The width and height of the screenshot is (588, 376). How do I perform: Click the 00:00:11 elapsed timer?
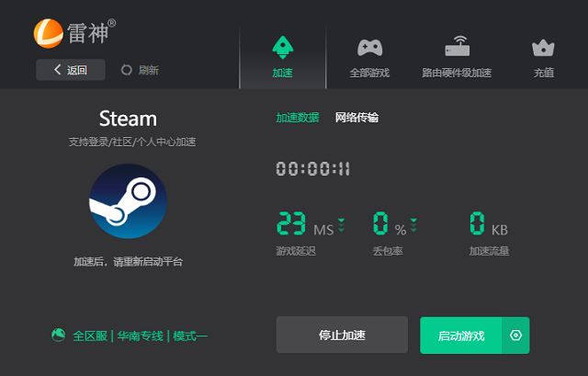click(x=312, y=169)
